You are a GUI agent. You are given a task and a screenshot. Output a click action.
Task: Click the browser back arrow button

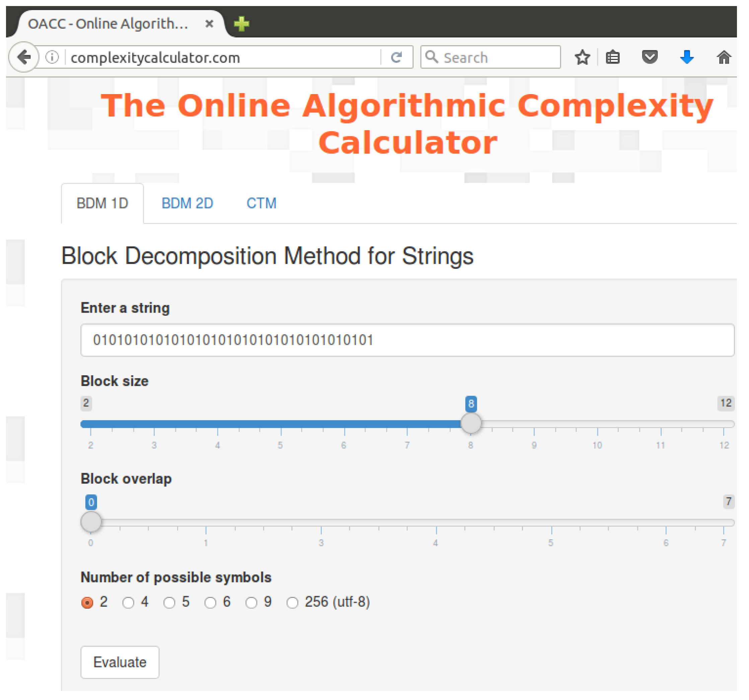point(24,57)
